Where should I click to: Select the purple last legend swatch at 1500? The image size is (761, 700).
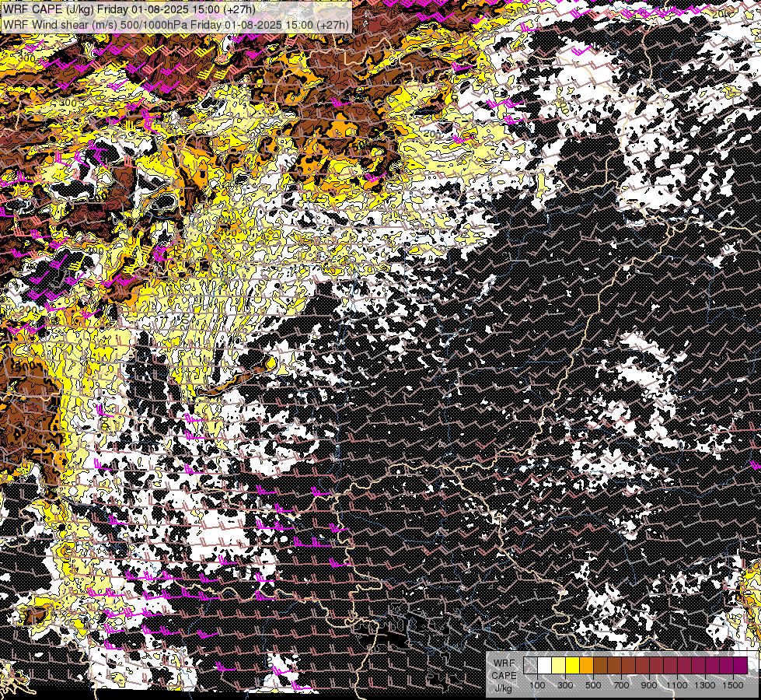click(740, 666)
